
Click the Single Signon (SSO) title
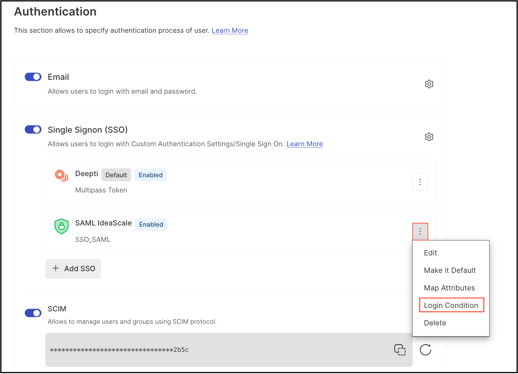pyautogui.click(x=88, y=130)
